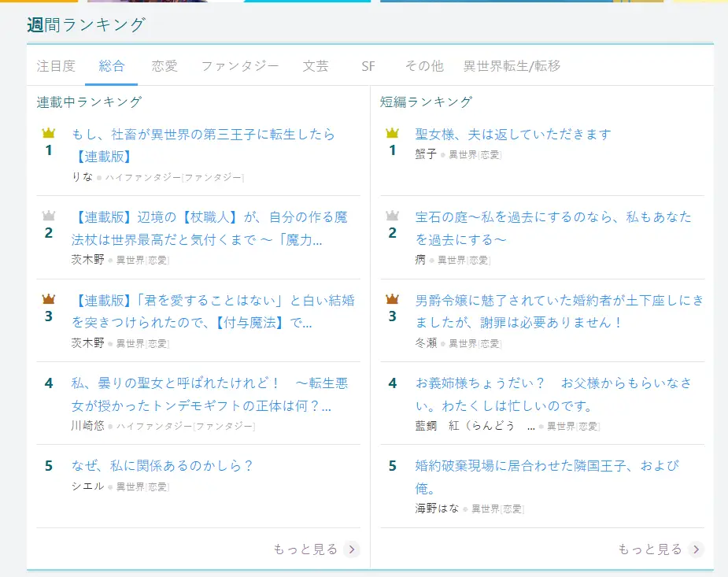This screenshot has width=728, height=577.
Task: Open the ファンタジー tab
Action: 240,66
